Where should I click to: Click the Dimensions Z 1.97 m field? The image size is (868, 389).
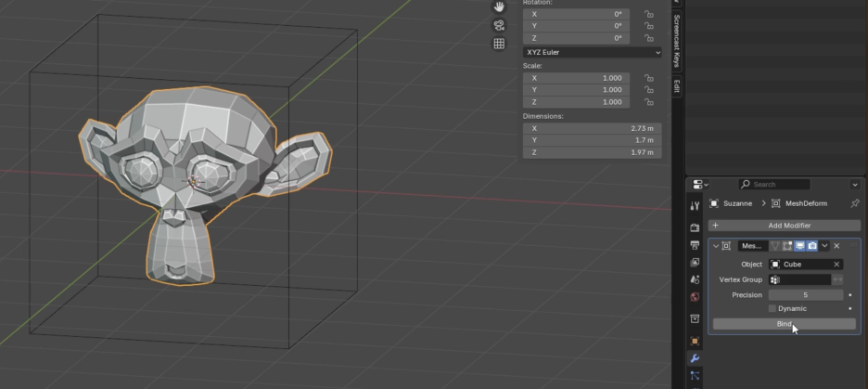pos(592,152)
